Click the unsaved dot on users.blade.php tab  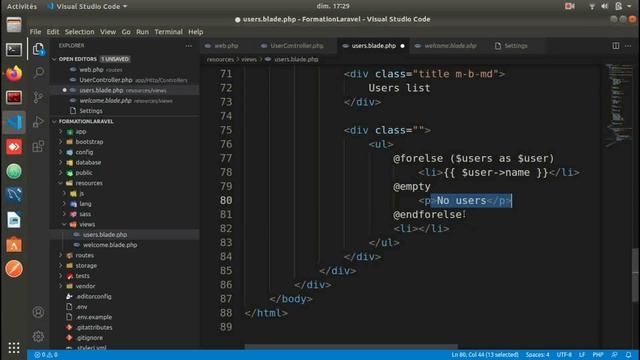click(x=402, y=46)
